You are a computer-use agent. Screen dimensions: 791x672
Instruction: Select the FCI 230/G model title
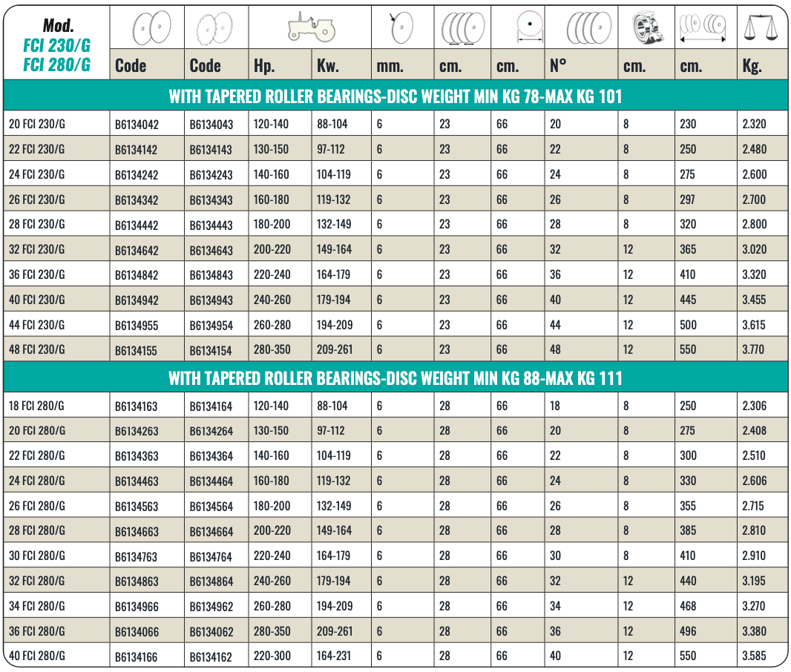(x=56, y=47)
